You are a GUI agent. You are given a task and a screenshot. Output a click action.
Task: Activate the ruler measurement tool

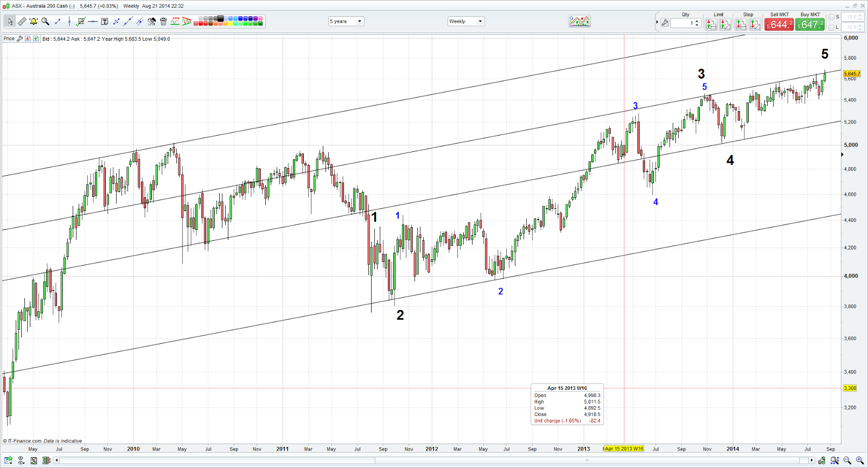(22, 22)
